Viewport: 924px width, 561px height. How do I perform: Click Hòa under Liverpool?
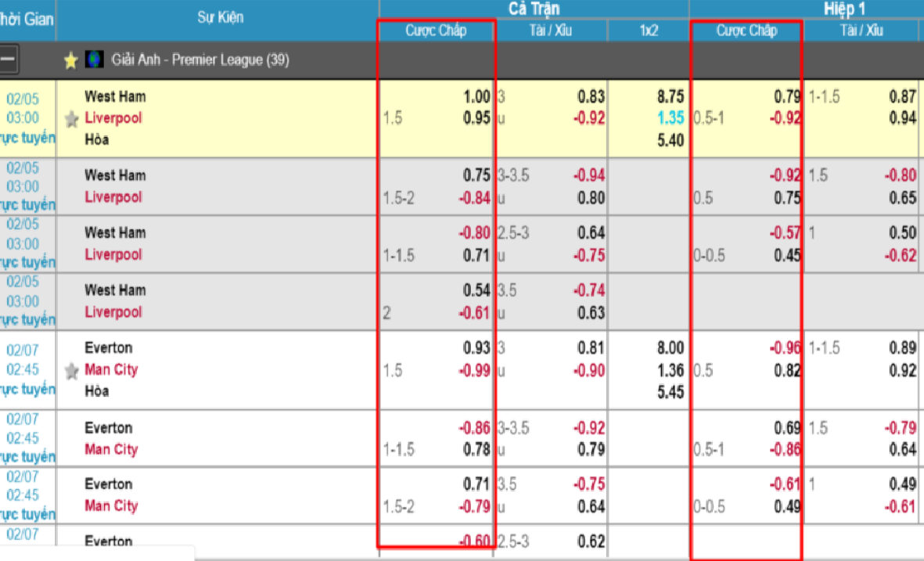(x=97, y=139)
